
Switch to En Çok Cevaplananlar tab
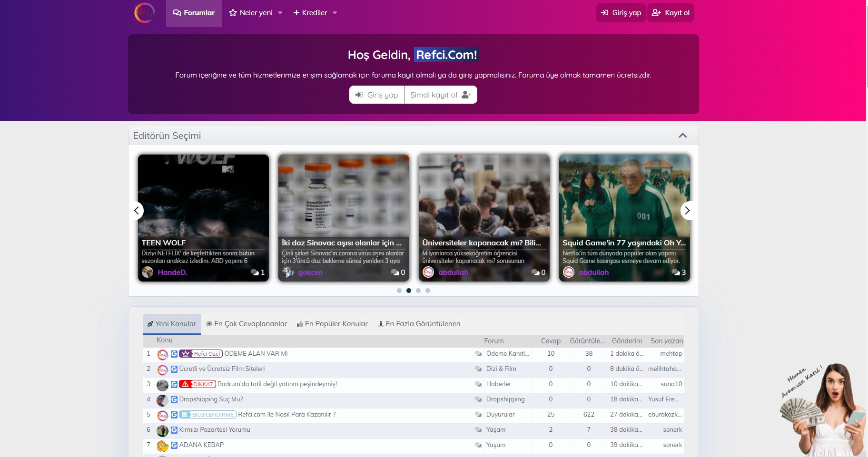(x=247, y=324)
